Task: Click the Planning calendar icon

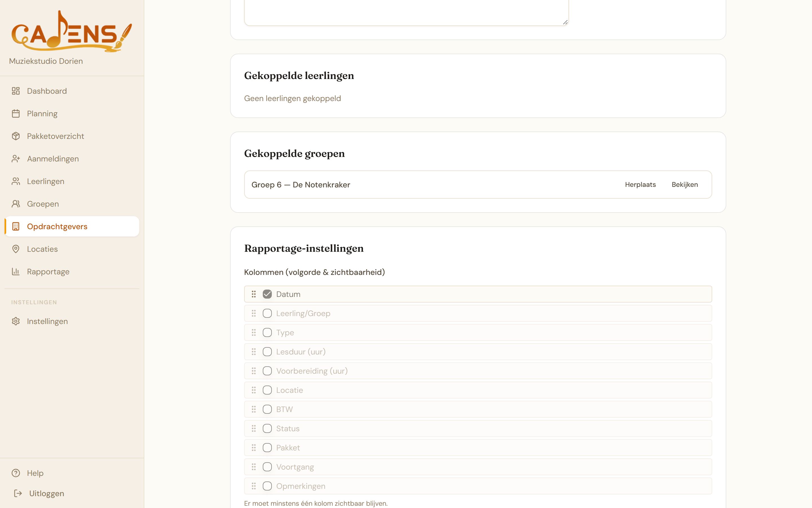Action: point(16,113)
